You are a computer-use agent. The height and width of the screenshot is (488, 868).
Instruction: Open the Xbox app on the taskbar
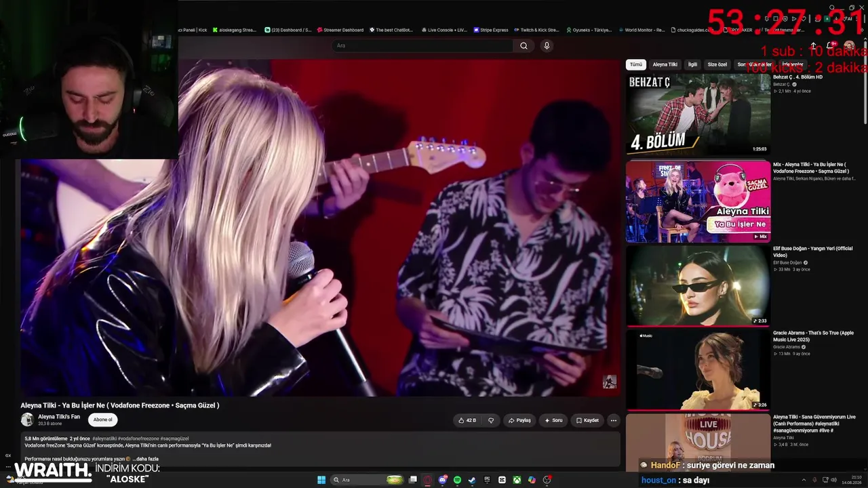pos(517,480)
